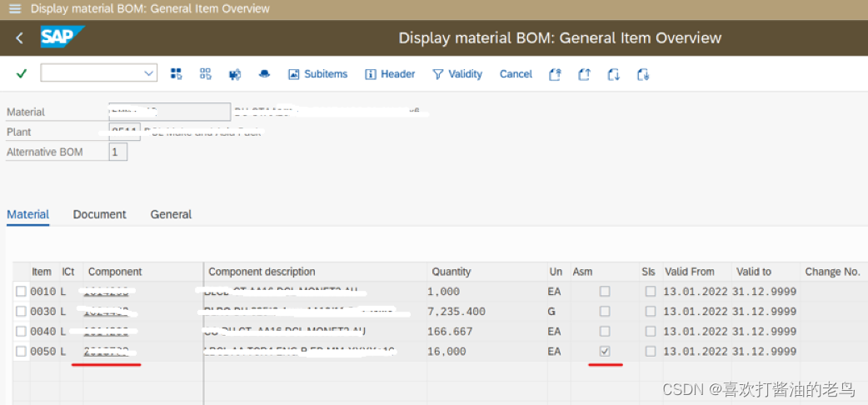
Task: Click quantity 1,000 cell
Action: point(443,292)
